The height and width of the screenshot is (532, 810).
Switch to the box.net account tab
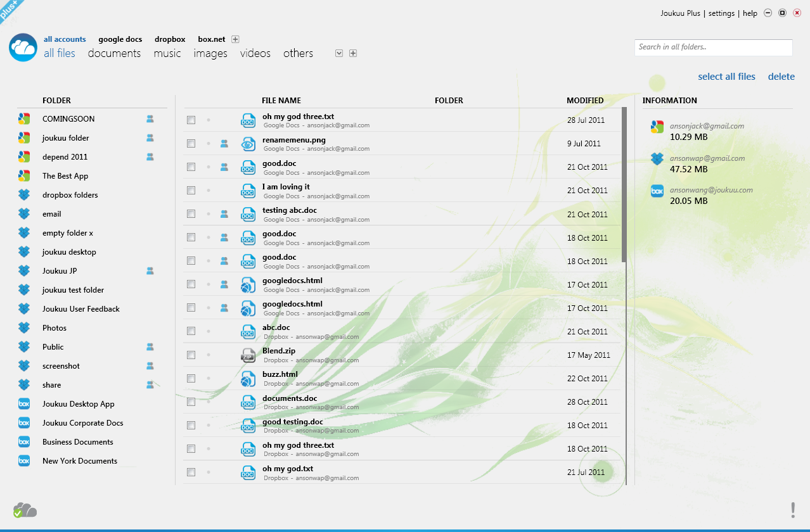[x=212, y=39]
